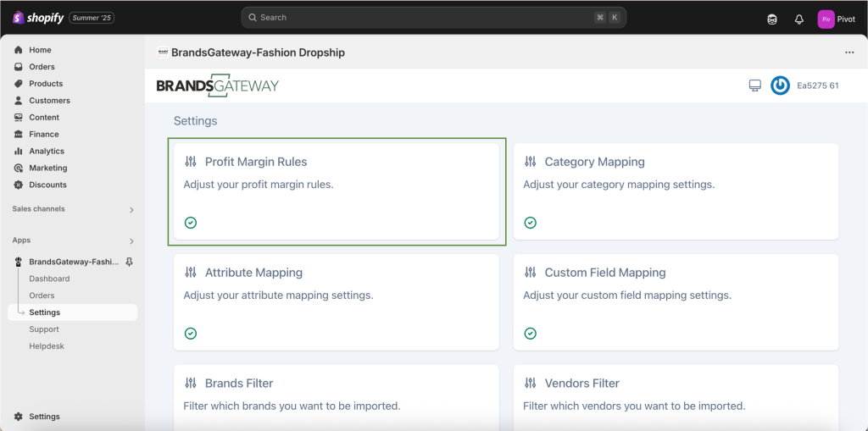Click the Shopify logo
This screenshot has width=868, height=431.
pyautogui.click(x=37, y=18)
